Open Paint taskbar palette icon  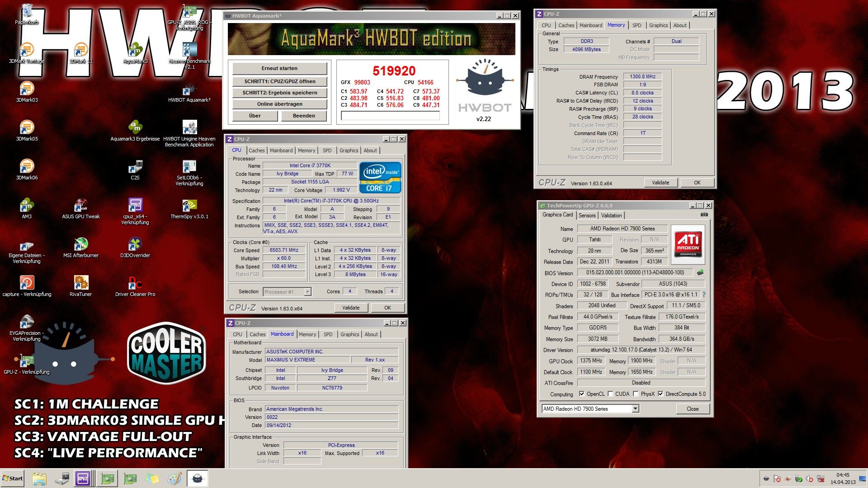click(x=175, y=479)
